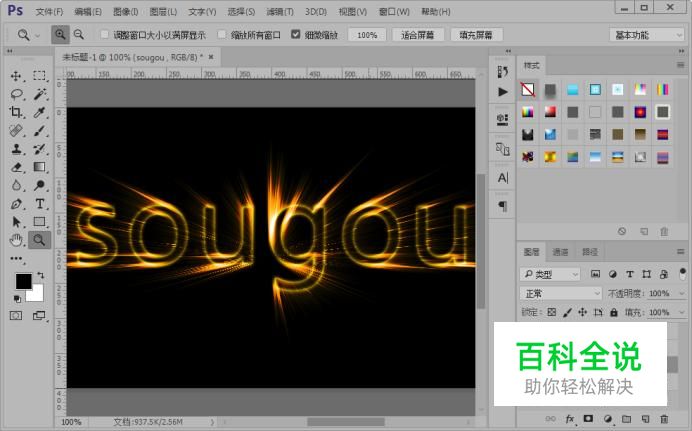The image size is (692, 431).
Task: Select the Zoom tool in toolbox
Action: click(x=40, y=240)
